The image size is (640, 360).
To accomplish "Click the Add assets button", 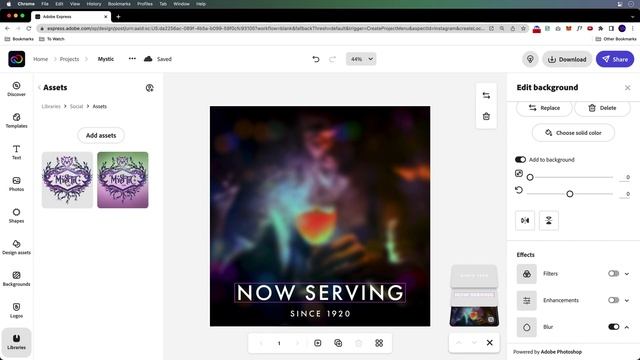I will click(101, 136).
